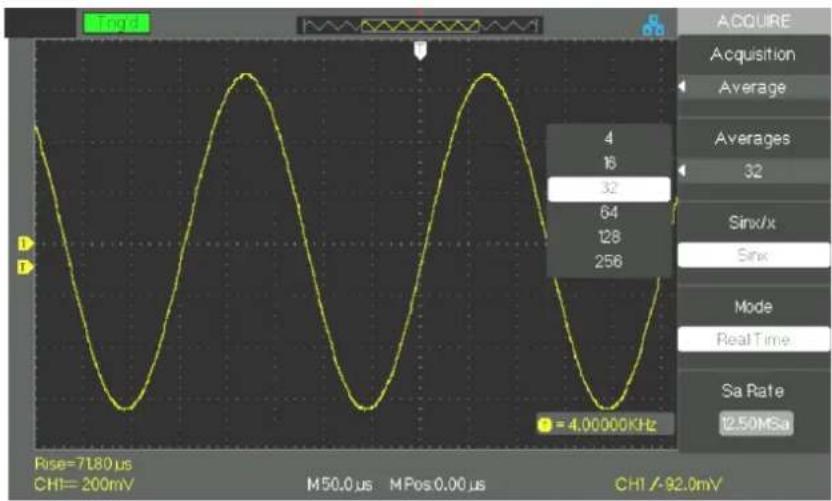Click the blue network connection icon
Image resolution: width=832 pixels, height=501 pixels.
click(x=653, y=25)
